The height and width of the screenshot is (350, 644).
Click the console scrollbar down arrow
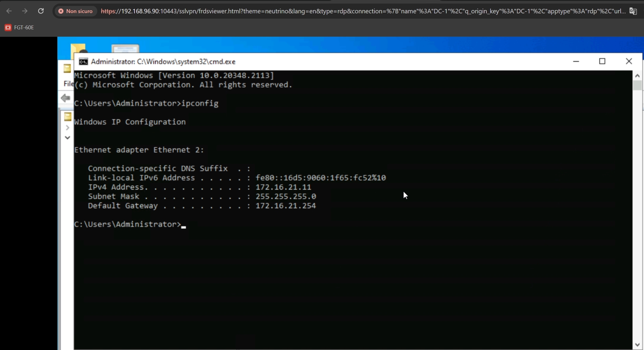coord(637,345)
